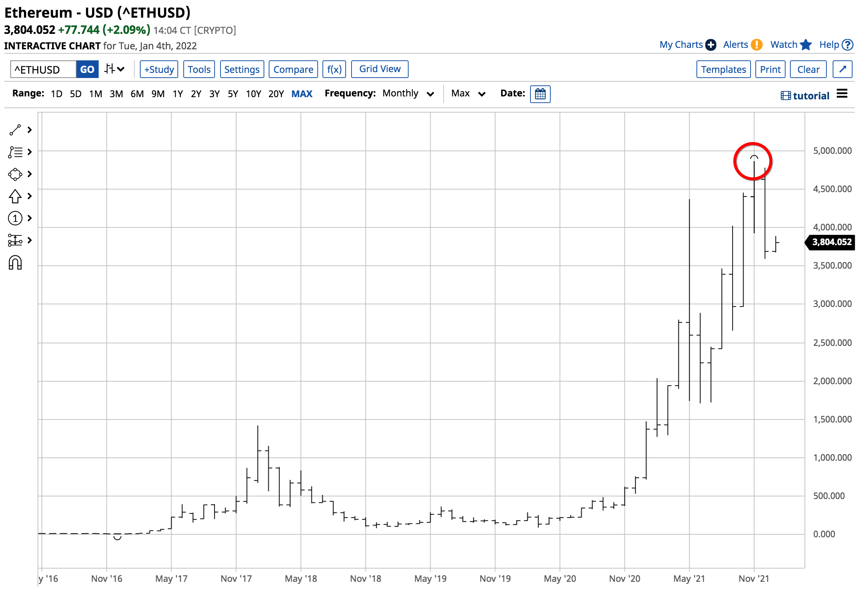The image size is (868, 591).
Task: Open the bar chart type selector
Action: tap(114, 70)
